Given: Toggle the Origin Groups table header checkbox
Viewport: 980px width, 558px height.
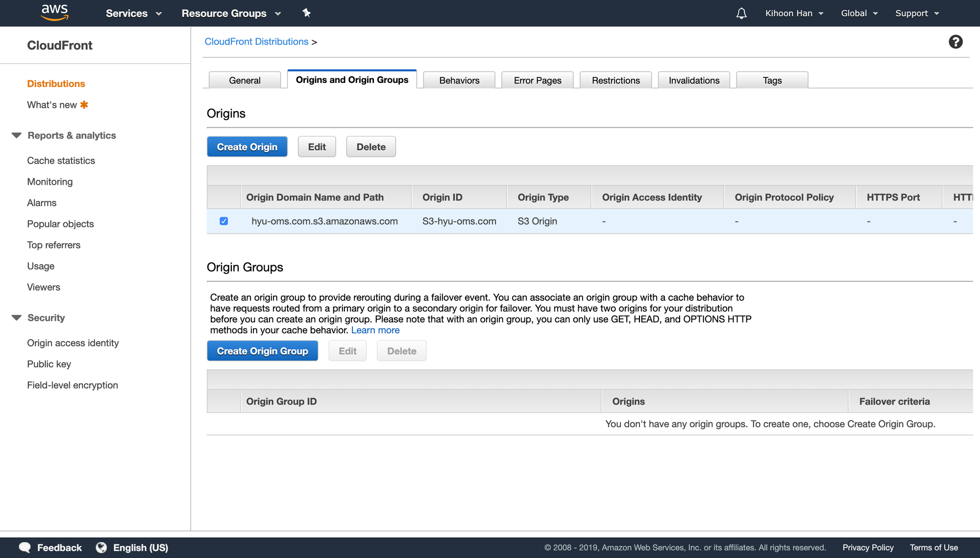Looking at the screenshot, I should point(223,401).
